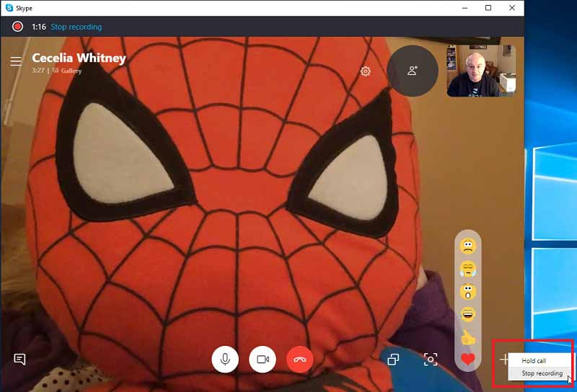Open the chat conversation icon
Screen dimensions: 577x392
pos(19,359)
